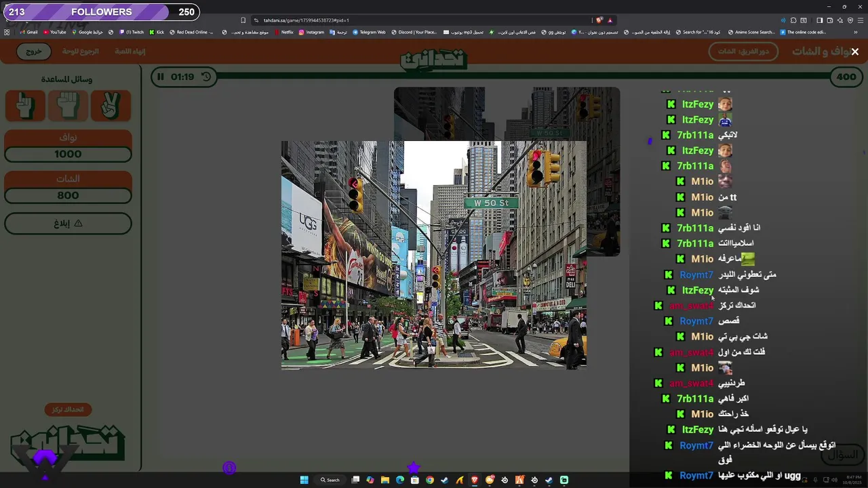Screen dimensions: 868x488
Task: Click Roymt7 username in متى تعطوني الليدر message
Action: pos(696,274)
